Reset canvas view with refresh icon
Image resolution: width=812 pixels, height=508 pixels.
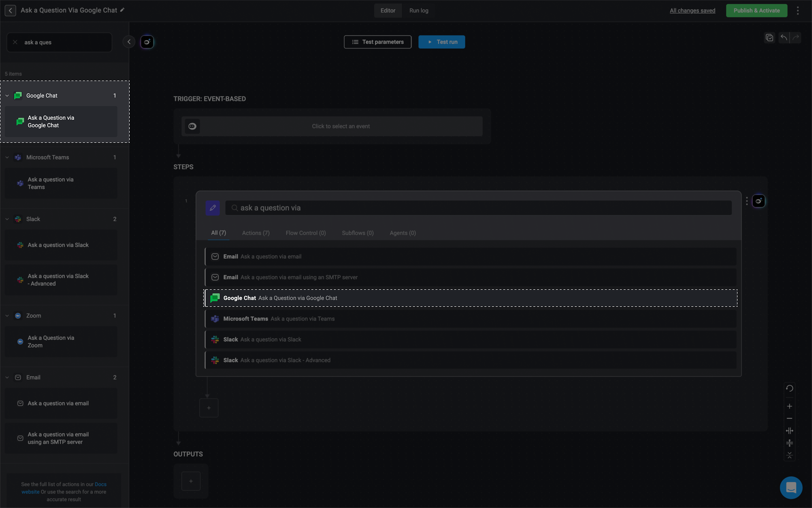pyautogui.click(x=789, y=388)
